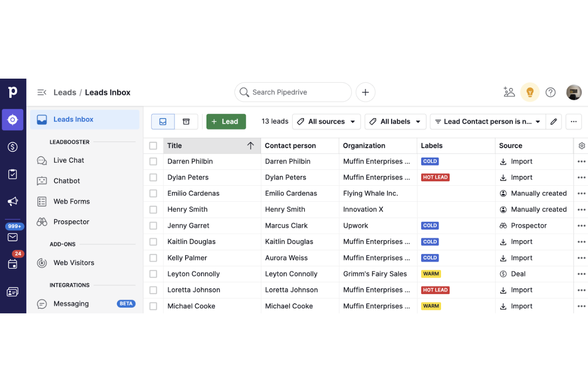This screenshot has width=588, height=392.
Task: Open the All labels filter dropdown
Action: (395, 122)
